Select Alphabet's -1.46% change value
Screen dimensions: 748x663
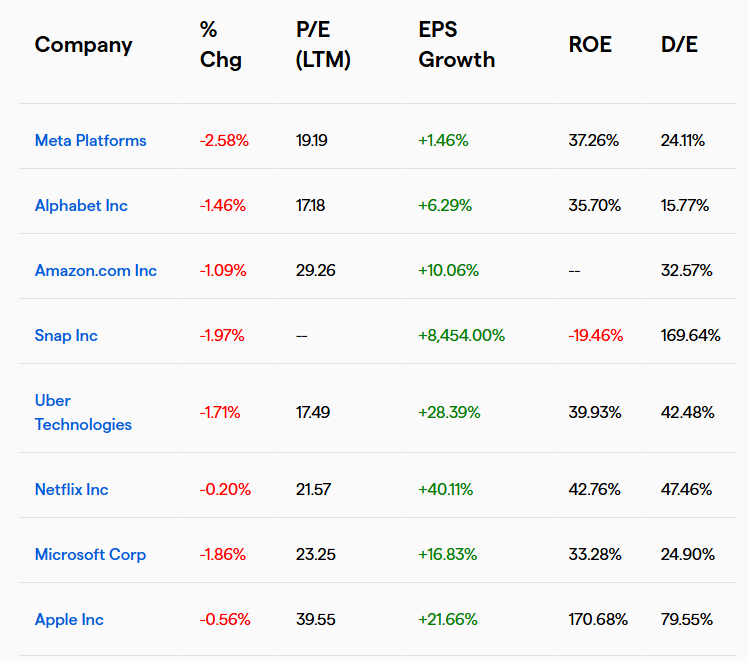[223, 206]
